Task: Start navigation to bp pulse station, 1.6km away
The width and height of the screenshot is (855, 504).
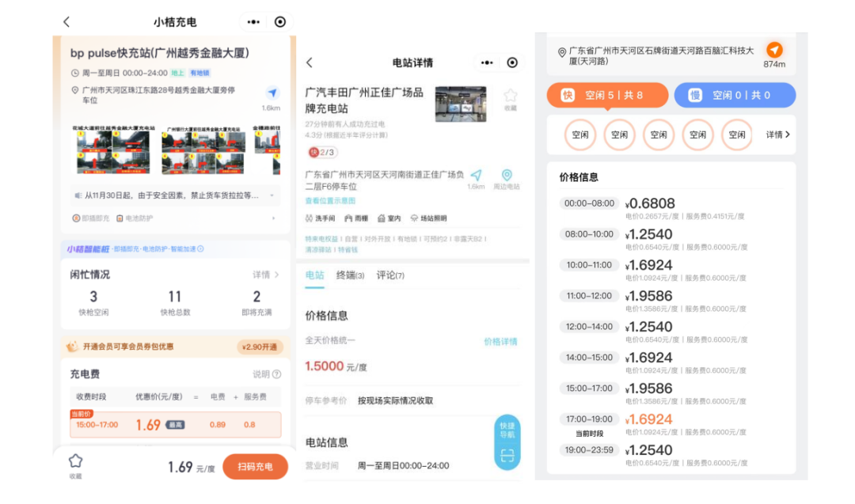Action: tap(272, 92)
